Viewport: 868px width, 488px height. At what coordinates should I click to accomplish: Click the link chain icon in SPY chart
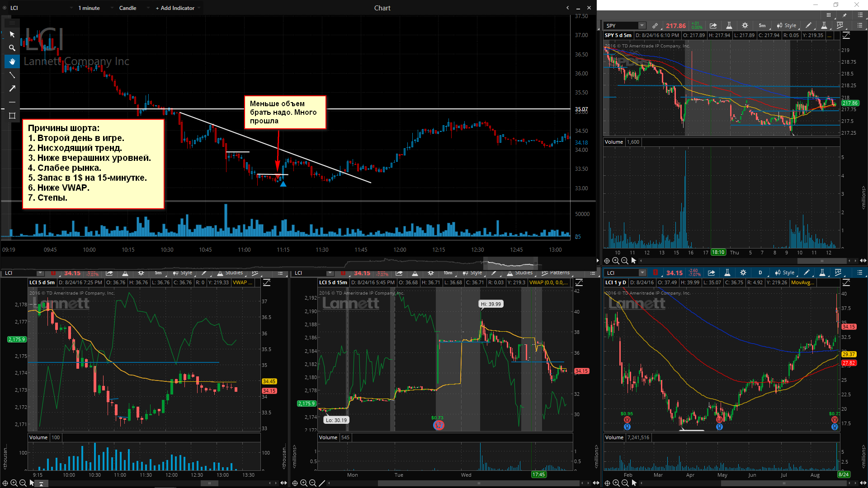tap(655, 26)
